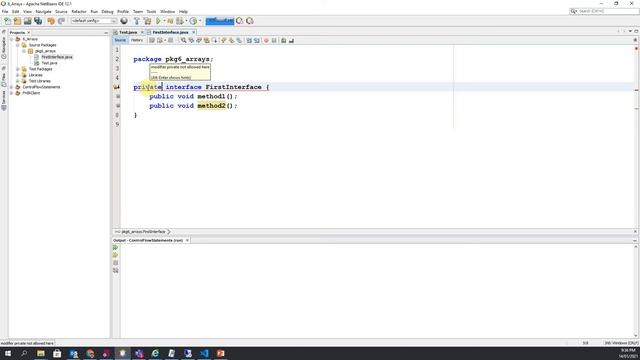Screen dimensions: 640x360
Task: Open Visual Studio Code from taskbar
Action: (x=204, y=353)
